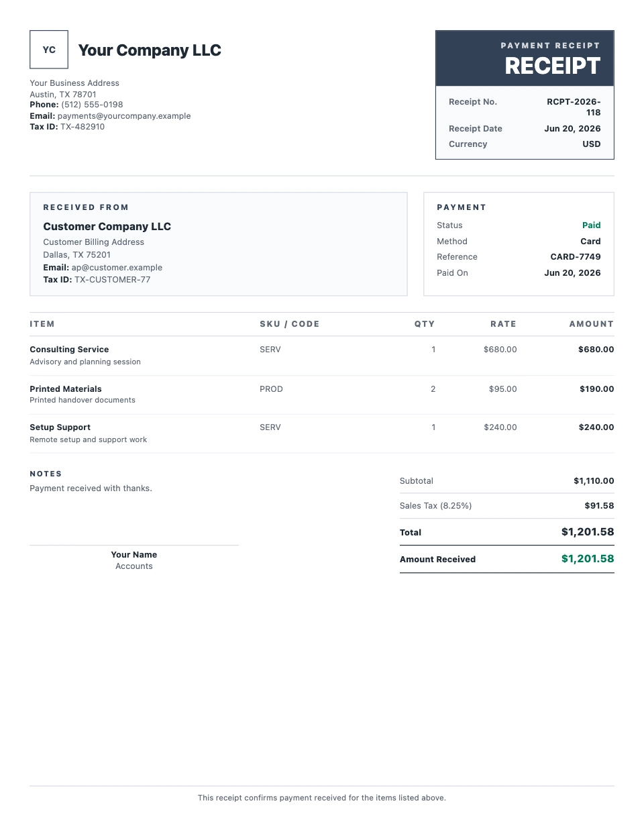Click the footer receipt confirmation sentence
Screen dimensions: 644x832
tap(322, 798)
